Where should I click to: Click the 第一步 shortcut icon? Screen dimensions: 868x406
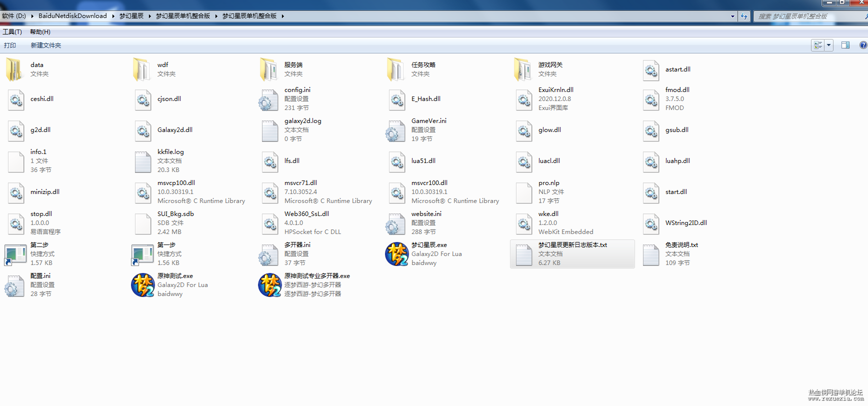point(142,254)
